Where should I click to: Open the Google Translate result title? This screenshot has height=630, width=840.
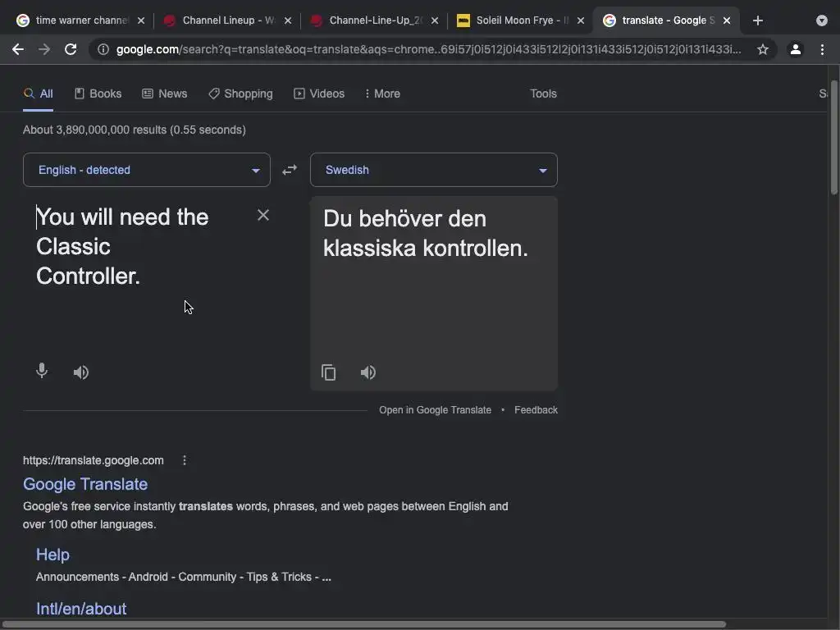(x=85, y=484)
